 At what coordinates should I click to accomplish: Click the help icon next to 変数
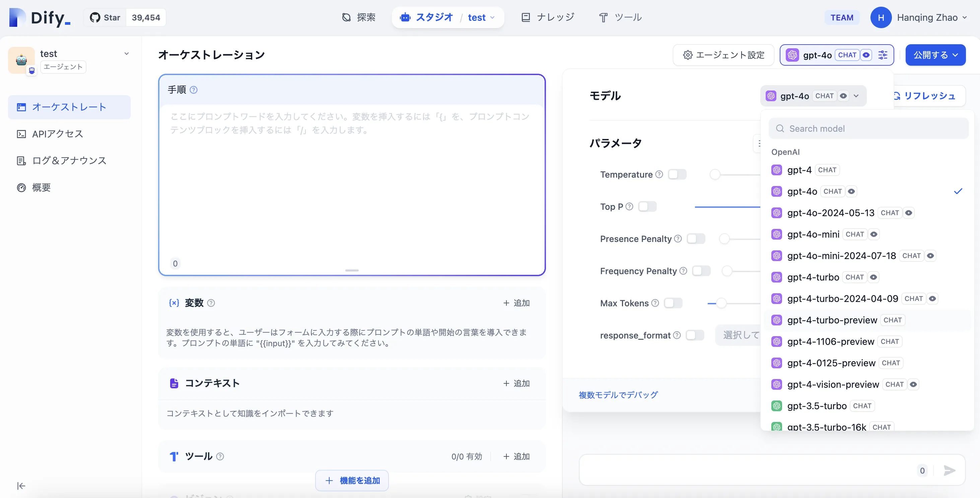click(211, 303)
